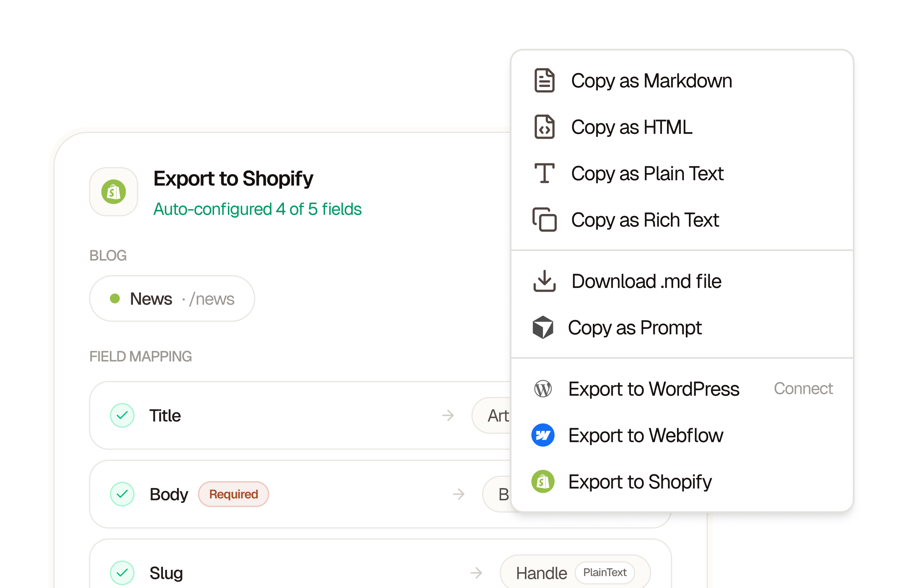Click the Rich Text copy icon

point(544,220)
